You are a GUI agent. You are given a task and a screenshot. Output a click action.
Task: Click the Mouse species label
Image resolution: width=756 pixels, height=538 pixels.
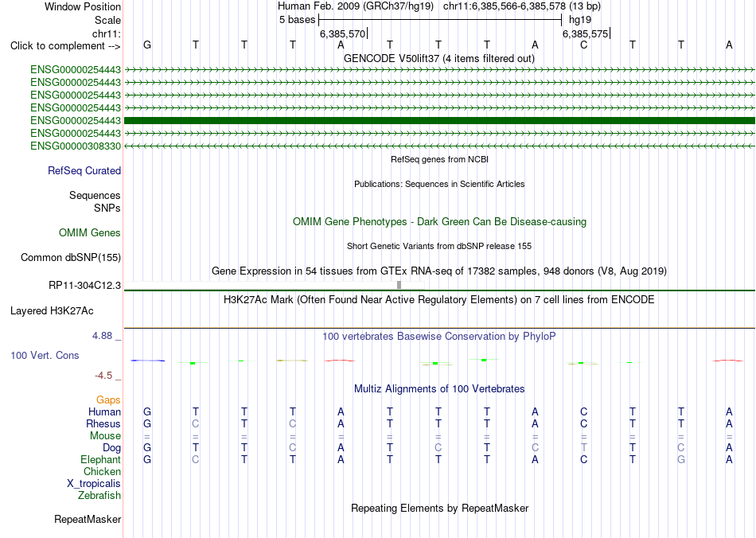[105, 436]
